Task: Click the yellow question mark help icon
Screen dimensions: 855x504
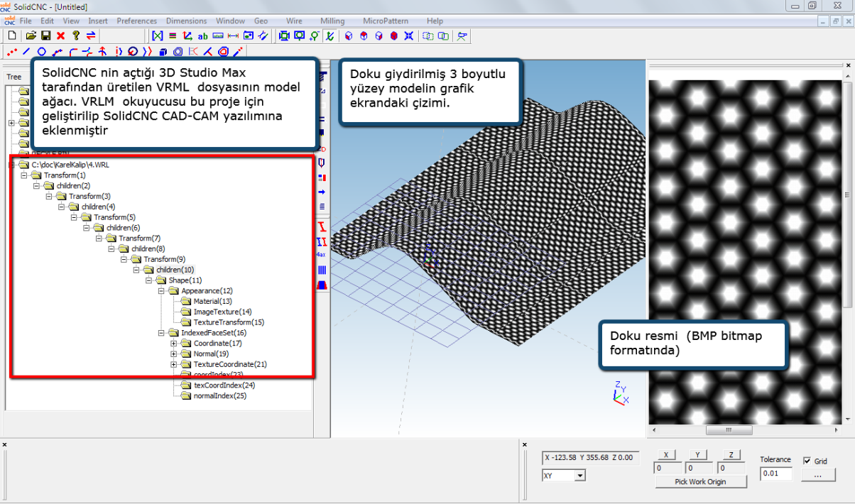Action: pyautogui.click(x=76, y=35)
